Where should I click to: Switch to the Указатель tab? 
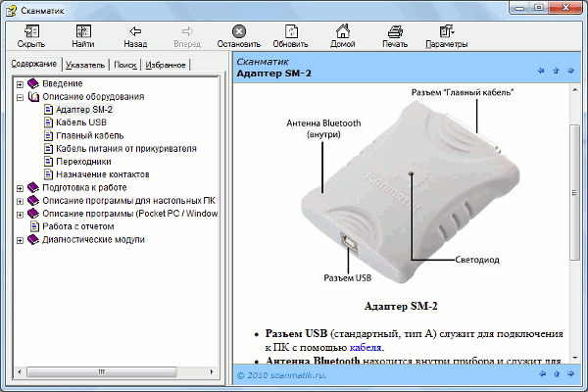(x=85, y=66)
